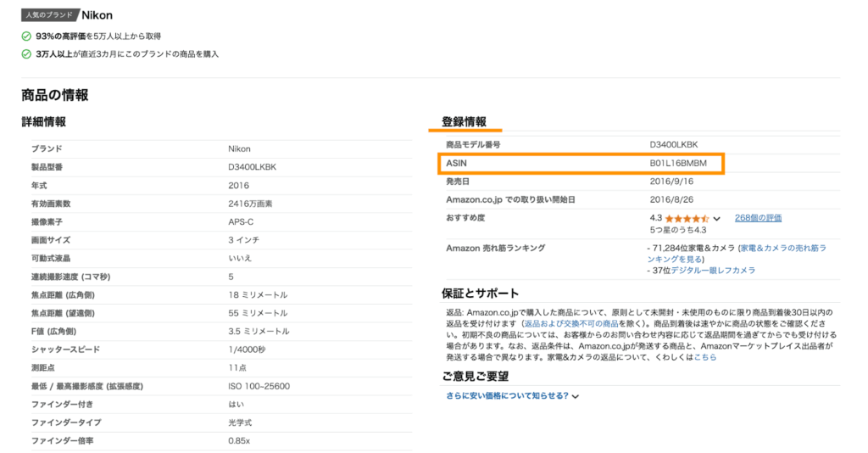Click the 詳細情報 section heading
The width and height of the screenshot is (868, 453).
pyautogui.click(x=44, y=122)
